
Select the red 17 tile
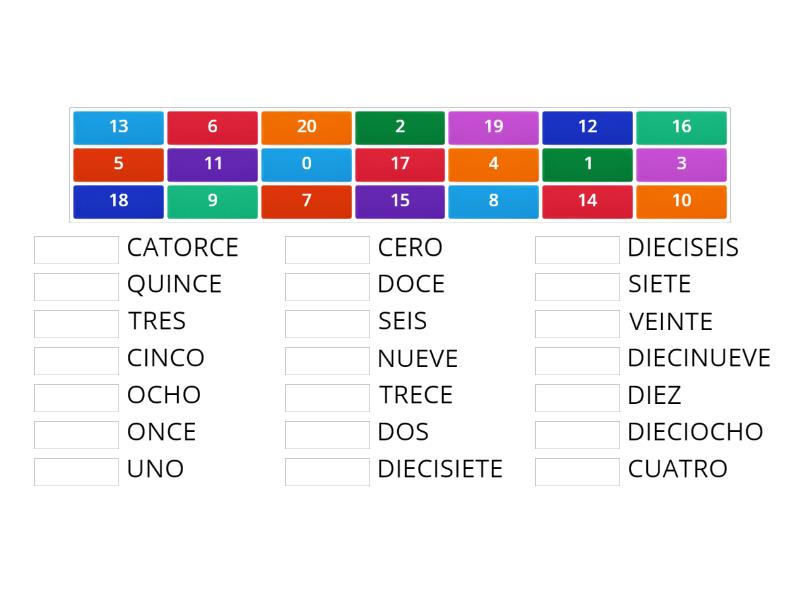coord(400,164)
